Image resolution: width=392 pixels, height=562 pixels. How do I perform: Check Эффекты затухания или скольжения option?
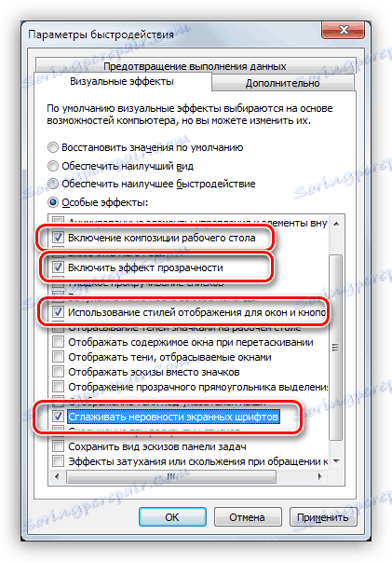(58, 461)
